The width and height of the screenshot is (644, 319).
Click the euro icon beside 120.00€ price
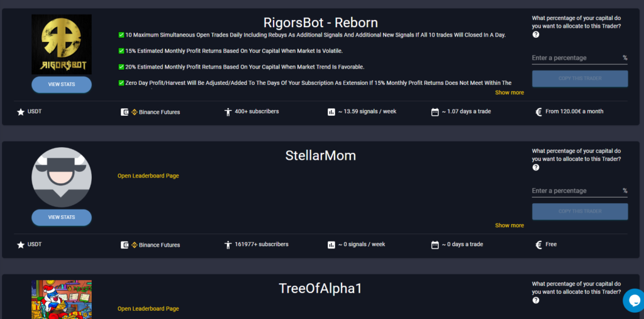[x=538, y=112]
